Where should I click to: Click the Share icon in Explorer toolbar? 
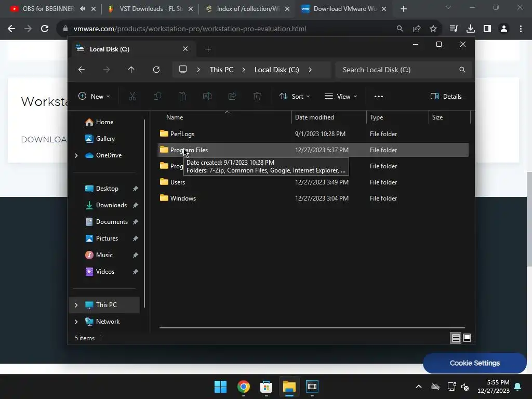click(x=232, y=96)
